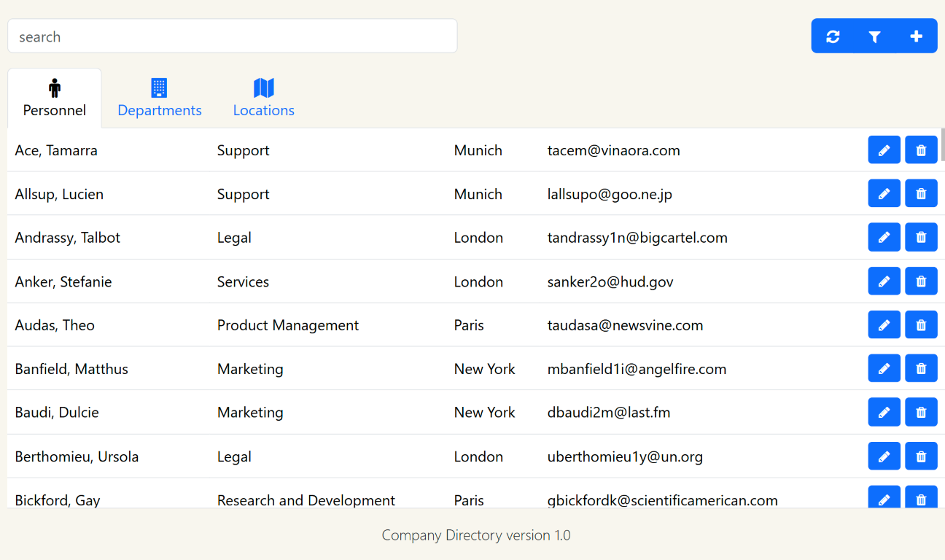Viewport: 945px width, 560px height.
Task: Edit Theo Audas with pencil icon
Action: pos(884,325)
